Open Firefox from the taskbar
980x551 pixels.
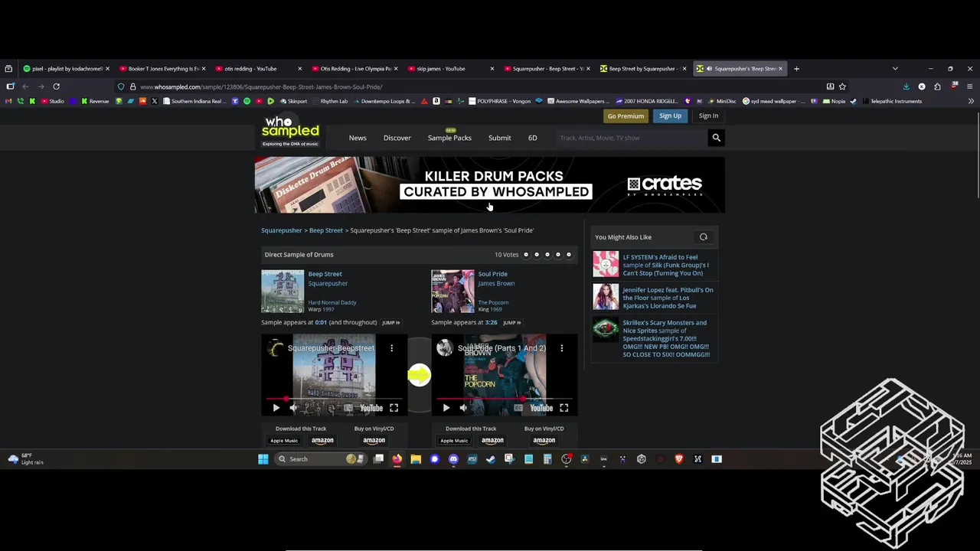point(397,459)
